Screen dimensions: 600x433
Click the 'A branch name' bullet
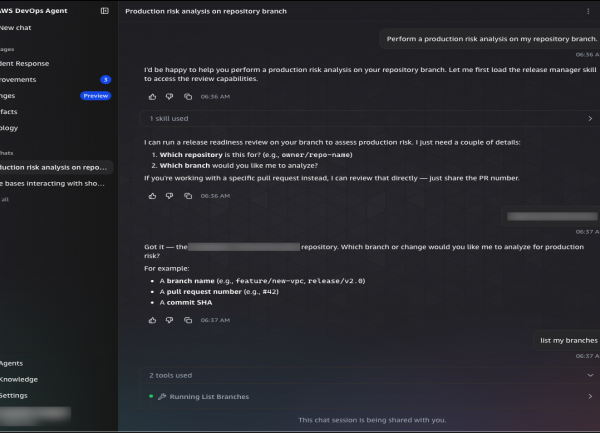pos(262,281)
